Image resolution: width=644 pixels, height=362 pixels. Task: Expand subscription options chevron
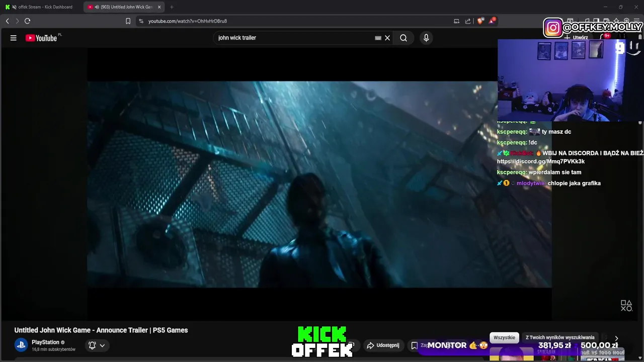(x=102, y=345)
